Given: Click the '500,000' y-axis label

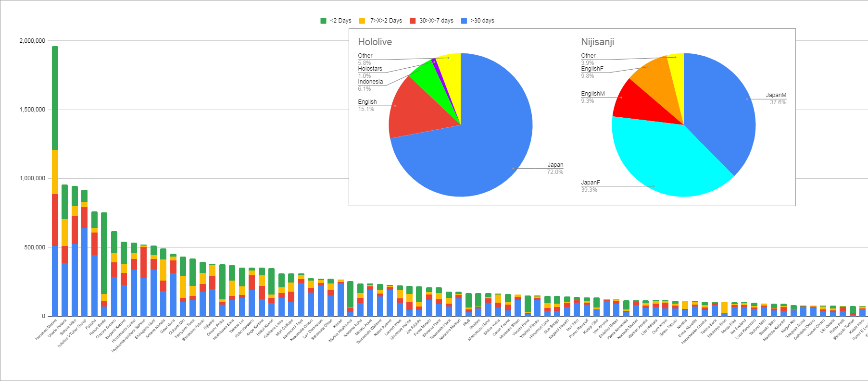Looking at the screenshot, I should tap(35, 247).
